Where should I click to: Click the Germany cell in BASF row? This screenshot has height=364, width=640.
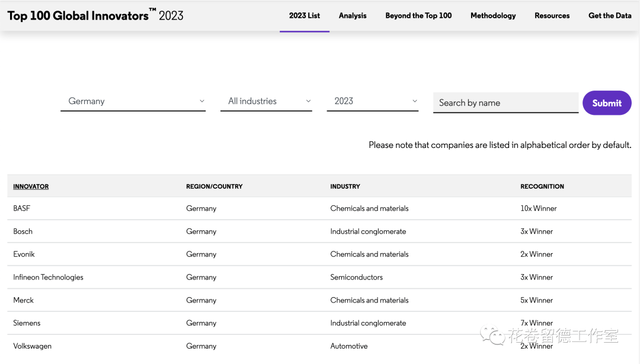coord(201,208)
